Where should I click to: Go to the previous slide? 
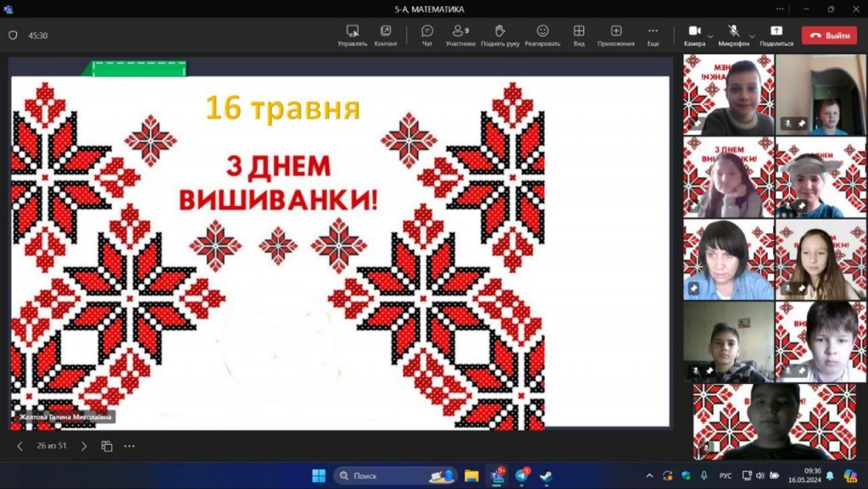[x=20, y=446]
